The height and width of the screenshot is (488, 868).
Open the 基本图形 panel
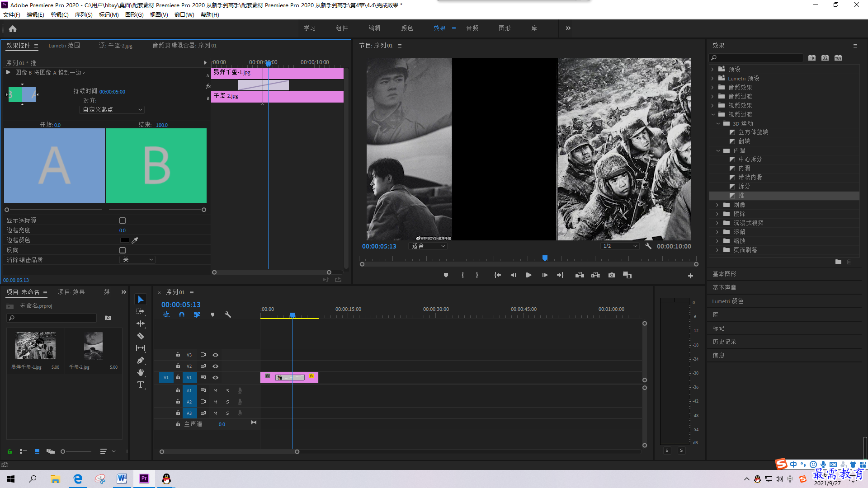pos(724,274)
